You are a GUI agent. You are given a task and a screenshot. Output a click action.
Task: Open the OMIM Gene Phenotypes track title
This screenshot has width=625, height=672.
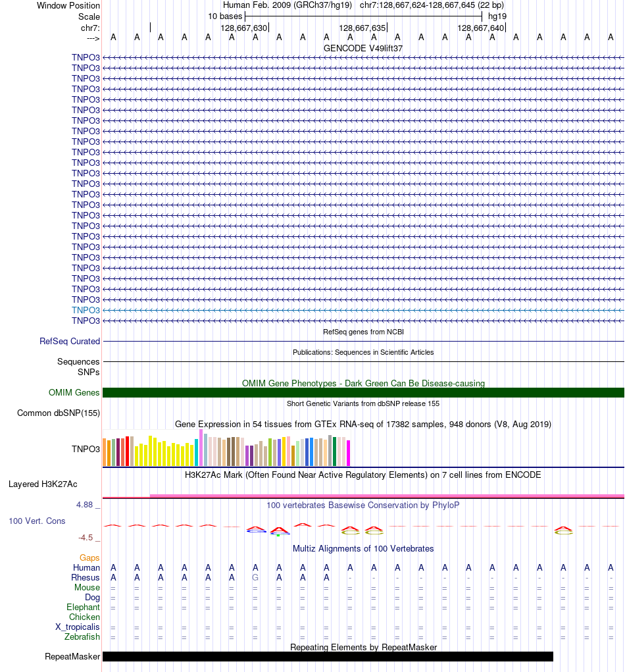(363, 383)
